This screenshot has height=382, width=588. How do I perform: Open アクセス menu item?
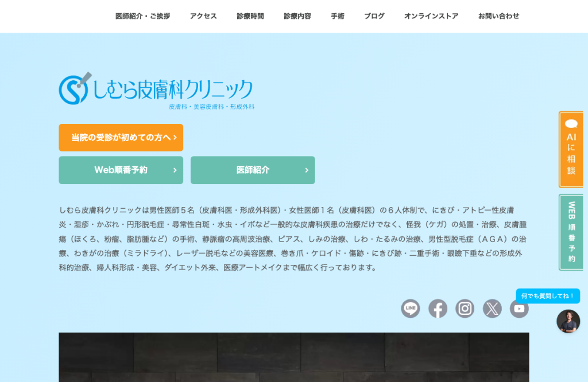[x=203, y=16]
